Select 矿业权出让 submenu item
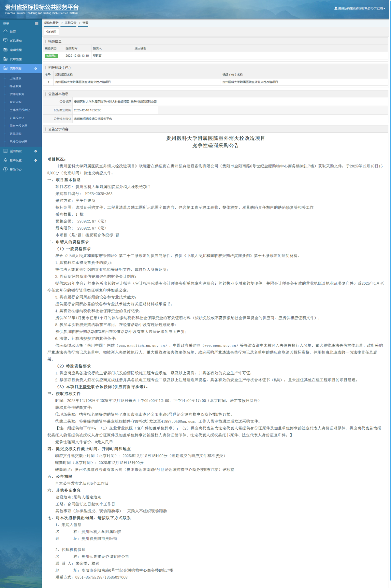Viewport: 391px width, 588px height. click(x=17, y=118)
